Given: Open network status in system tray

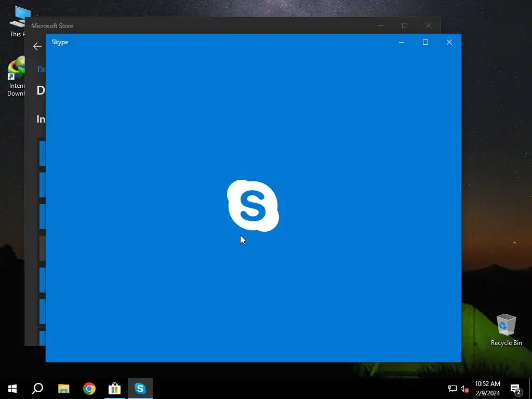Looking at the screenshot, I should [453, 389].
